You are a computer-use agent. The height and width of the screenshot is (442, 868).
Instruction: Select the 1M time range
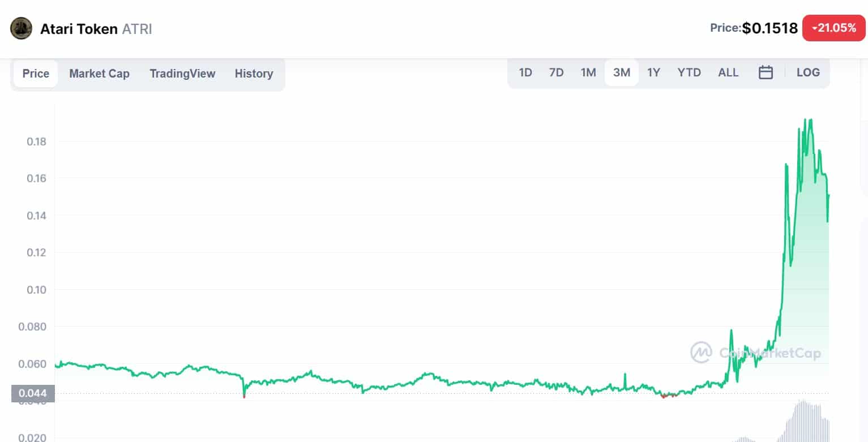pos(588,72)
